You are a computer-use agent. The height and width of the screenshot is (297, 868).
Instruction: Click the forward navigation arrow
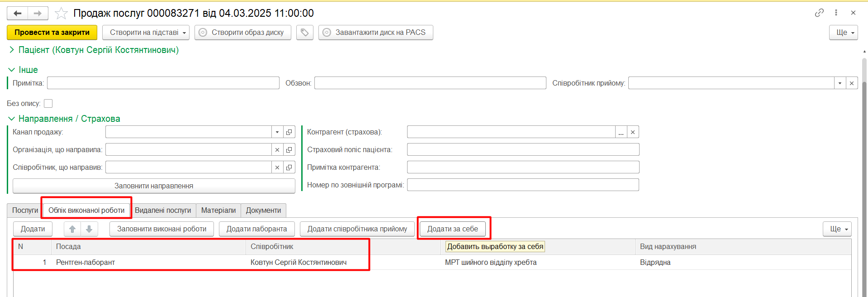click(x=38, y=14)
